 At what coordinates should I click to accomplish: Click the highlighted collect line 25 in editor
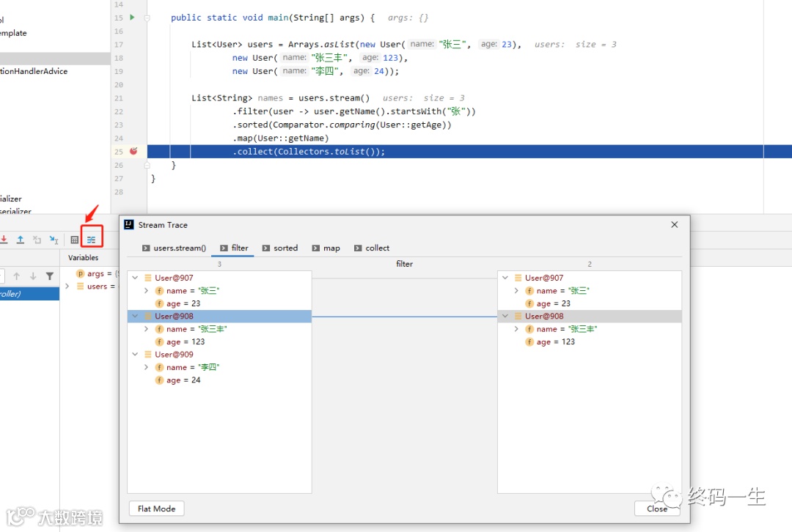(470, 152)
